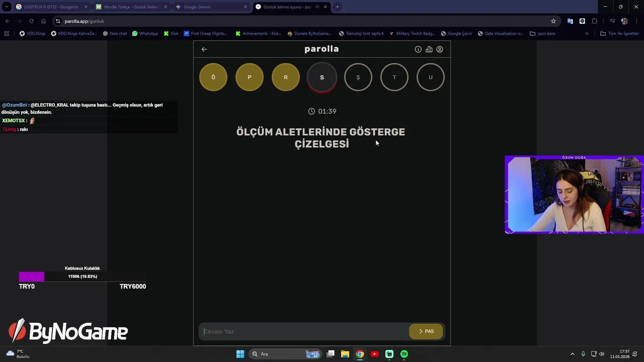
Task: Switch to the Wordle Türkçe tab
Action: [x=131, y=7]
